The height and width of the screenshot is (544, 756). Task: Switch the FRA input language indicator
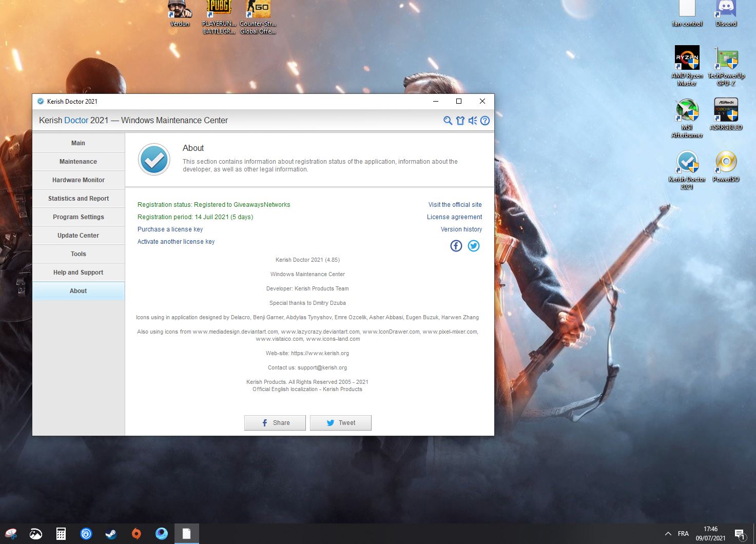[683, 534]
